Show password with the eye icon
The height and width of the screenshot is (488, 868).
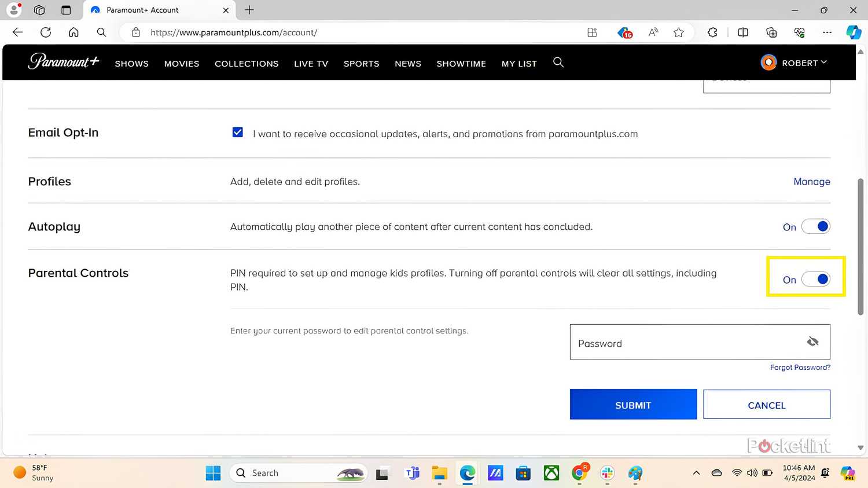pyautogui.click(x=813, y=342)
